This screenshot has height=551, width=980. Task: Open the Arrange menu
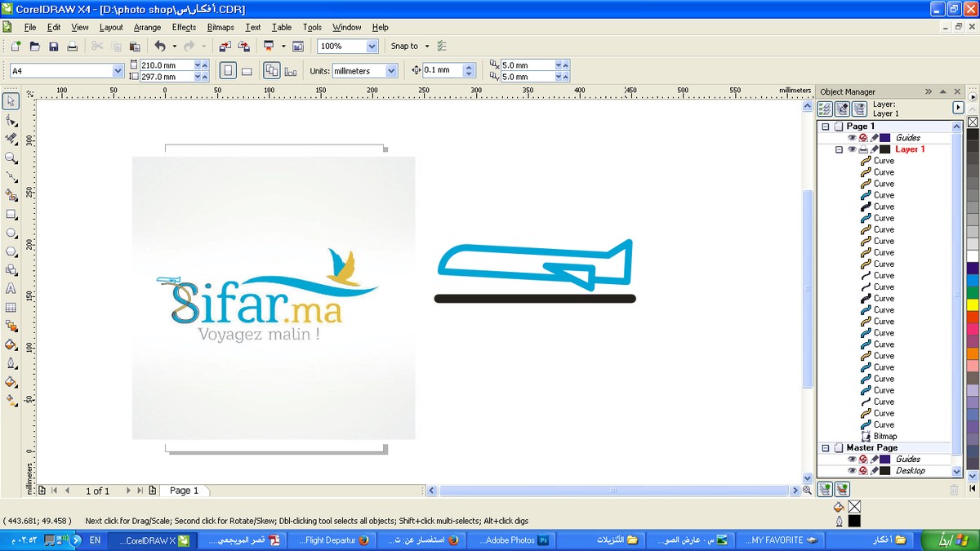click(148, 27)
